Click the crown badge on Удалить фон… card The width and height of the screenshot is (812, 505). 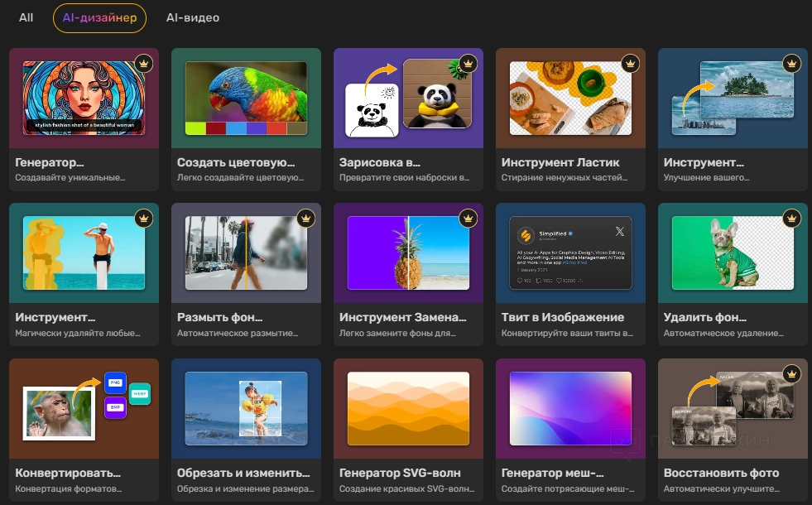792,219
